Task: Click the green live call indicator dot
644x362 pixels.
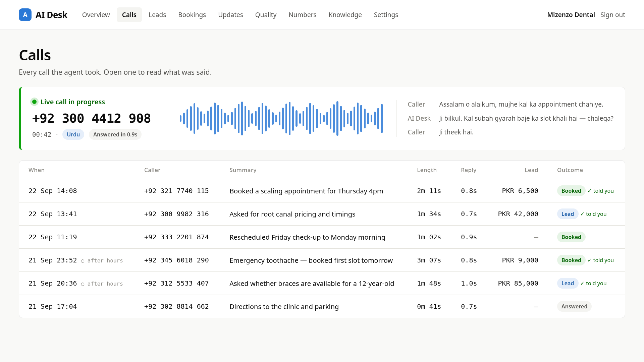Action: pos(34,102)
